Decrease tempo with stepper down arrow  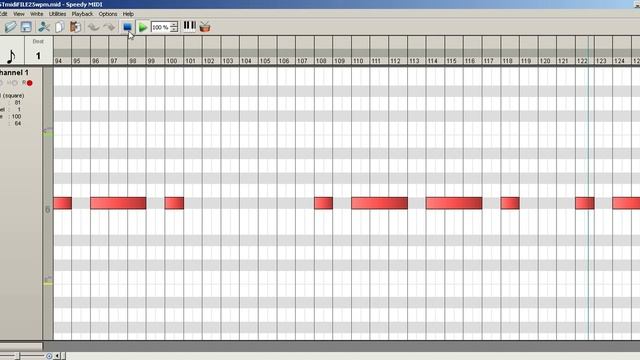coord(174,30)
